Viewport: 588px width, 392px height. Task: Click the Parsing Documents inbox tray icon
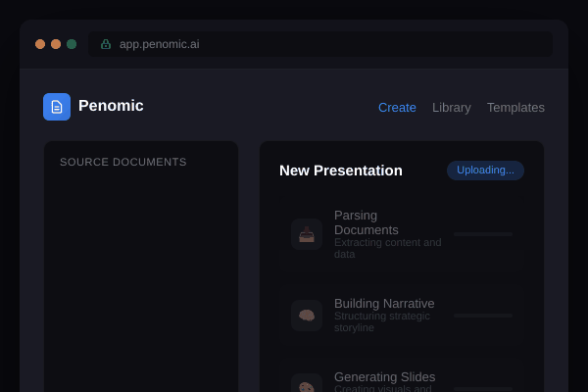coord(307,234)
